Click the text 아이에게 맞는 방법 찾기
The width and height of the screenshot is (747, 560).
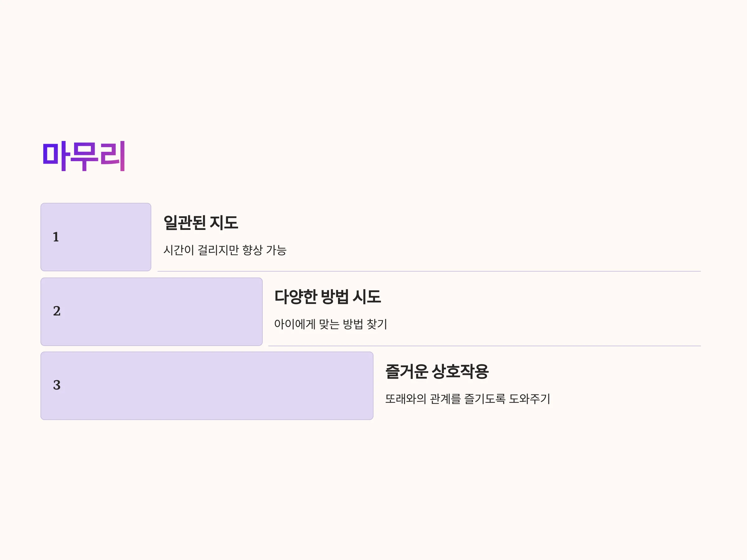point(331,324)
